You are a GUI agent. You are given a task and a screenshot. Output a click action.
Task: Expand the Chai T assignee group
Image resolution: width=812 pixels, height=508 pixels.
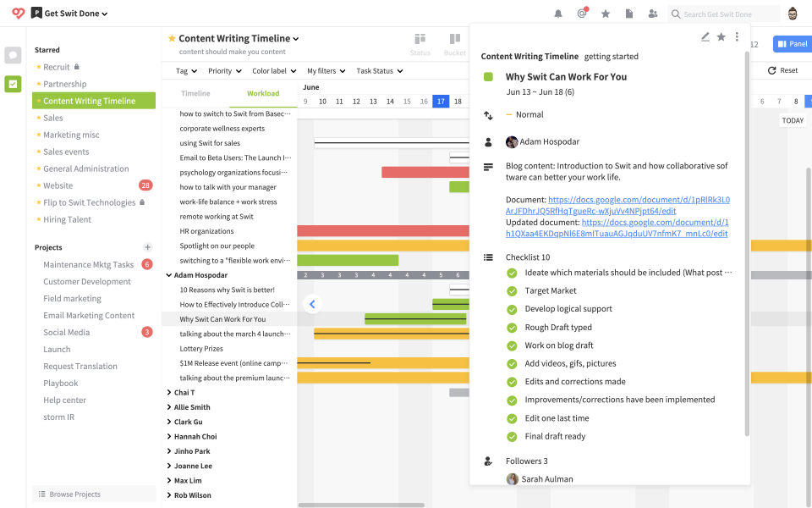point(168,393)
